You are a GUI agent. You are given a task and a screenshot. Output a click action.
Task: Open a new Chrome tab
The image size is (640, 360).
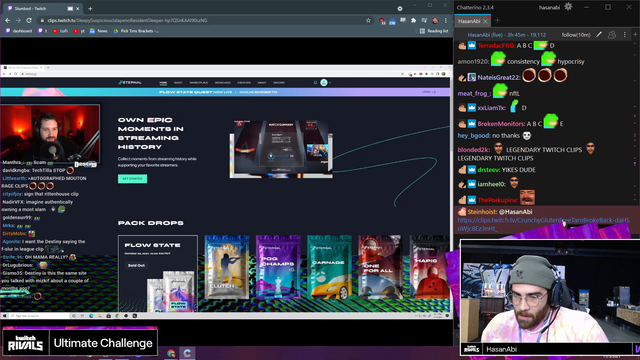(x=90, y=9)
